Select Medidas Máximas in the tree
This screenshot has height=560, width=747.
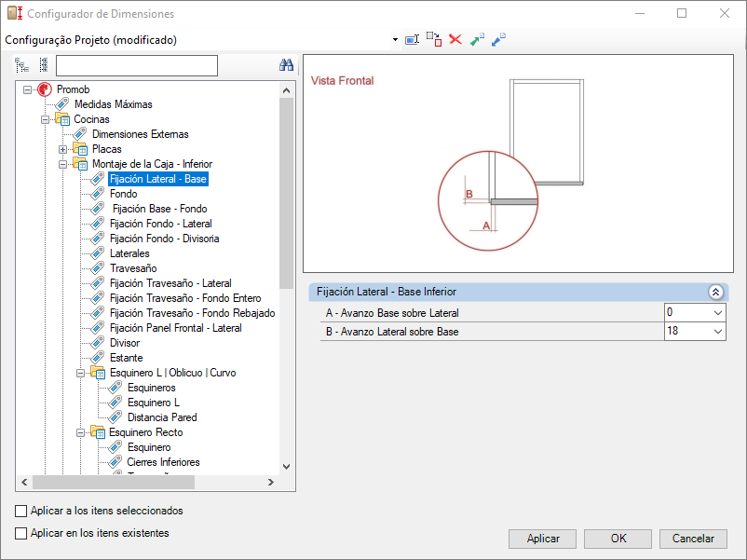click(x=113, y=104)
